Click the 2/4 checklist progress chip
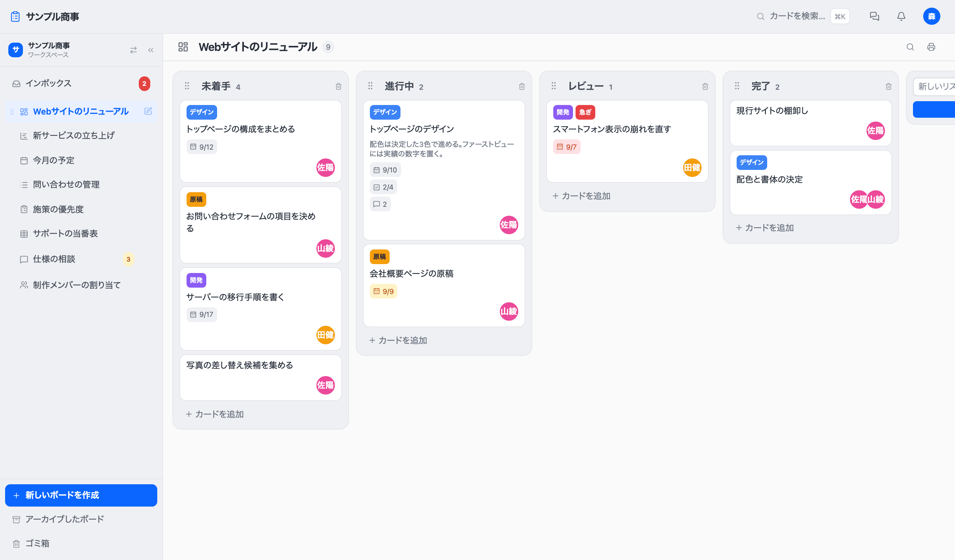Viewport: 955px width, 560px height. point(384,187)
